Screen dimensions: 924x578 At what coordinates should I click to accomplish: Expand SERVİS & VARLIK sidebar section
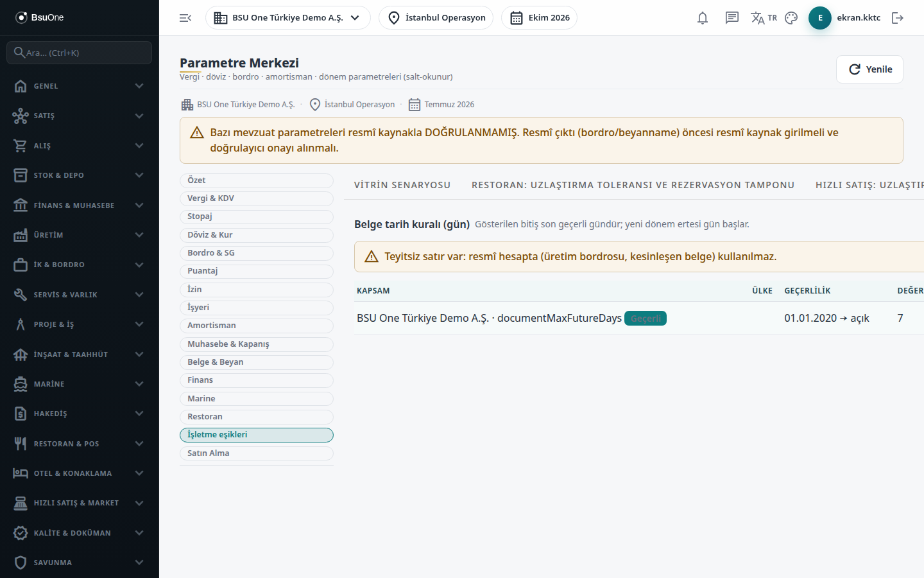tap(80, 295)
